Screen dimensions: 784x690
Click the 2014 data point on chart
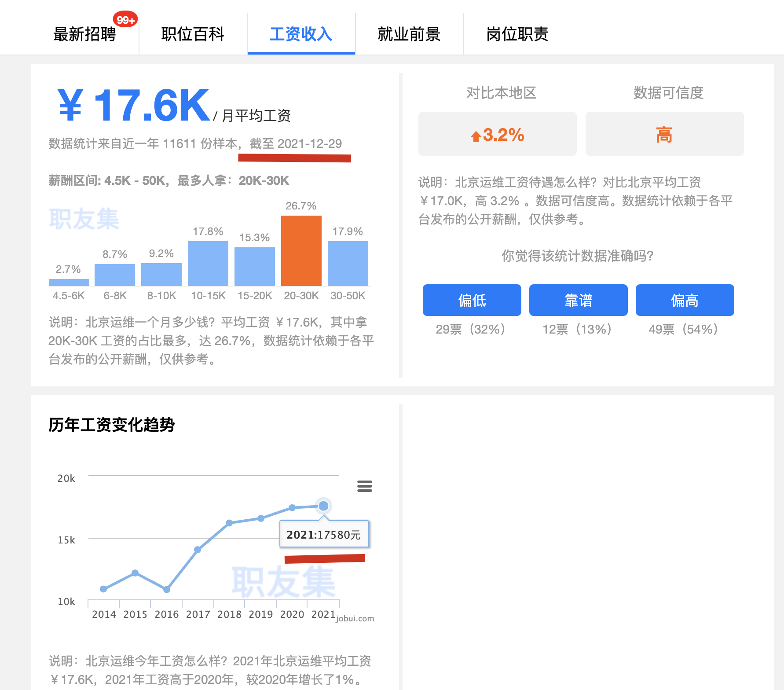tap(103, 589)
